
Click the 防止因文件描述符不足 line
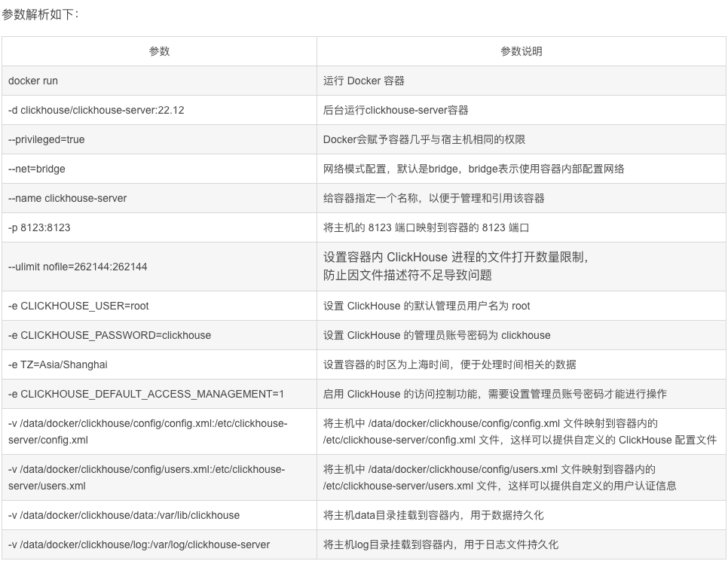click(x=408, y=275)
